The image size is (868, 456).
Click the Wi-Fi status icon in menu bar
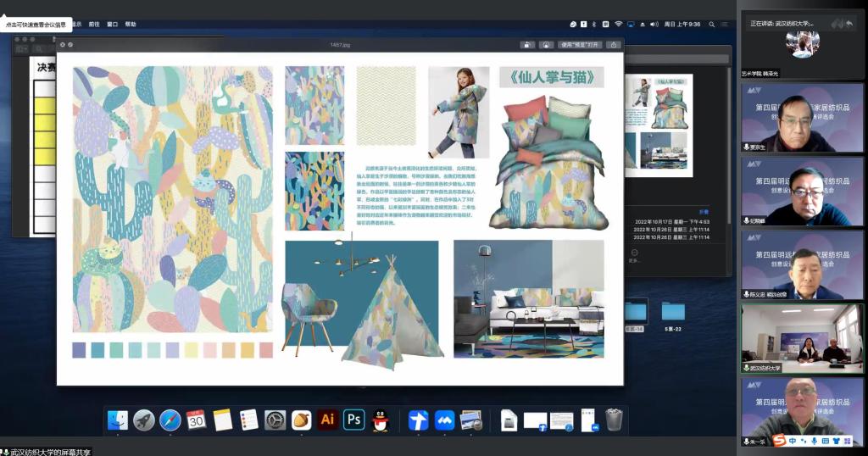pyautogui.click(x=619, y=25)
